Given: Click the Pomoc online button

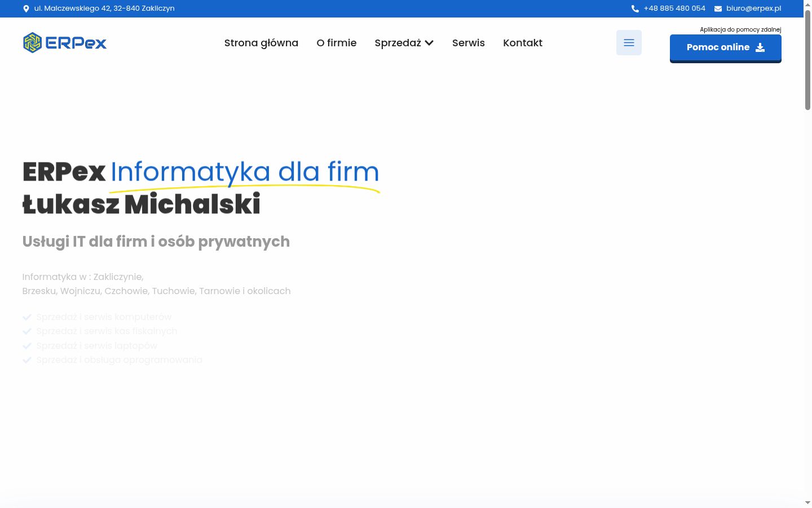Looking at the screenshot, I should pos(726,48).
